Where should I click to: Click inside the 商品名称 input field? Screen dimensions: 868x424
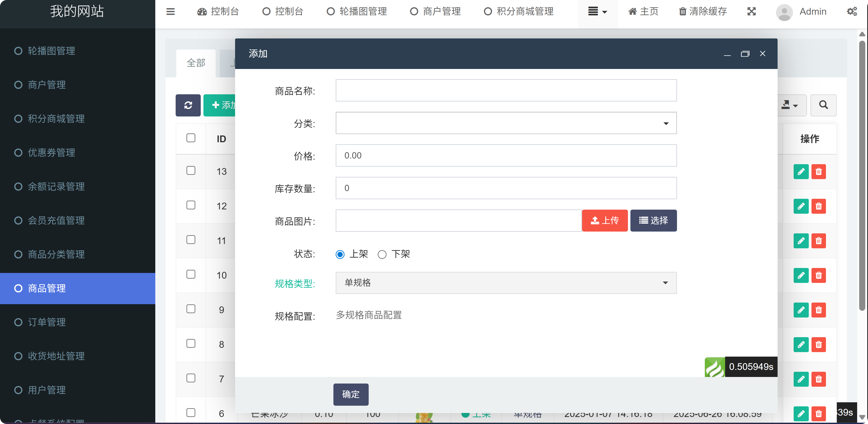[505, 90]
